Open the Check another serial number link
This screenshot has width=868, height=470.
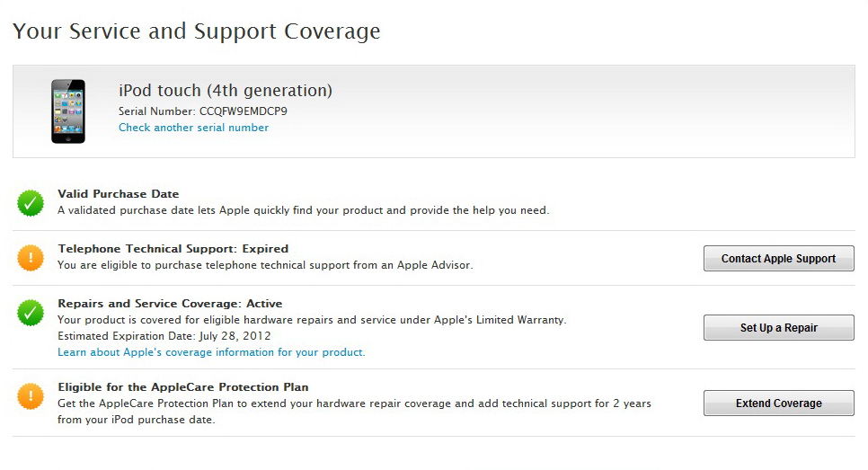tap(193, 128)
